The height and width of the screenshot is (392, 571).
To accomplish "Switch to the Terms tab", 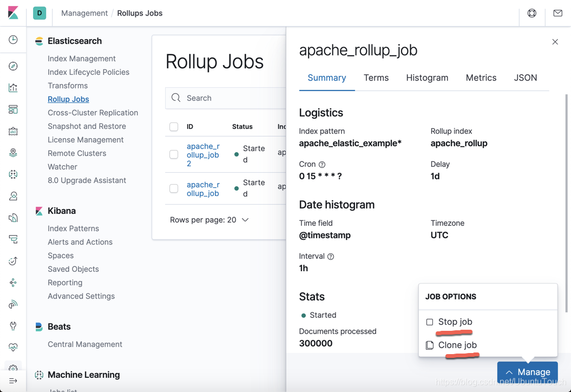I will click(376, 77).
